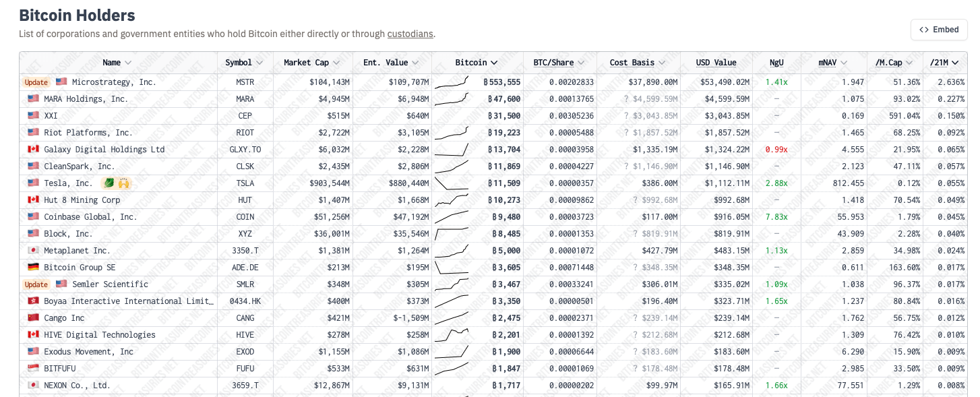Click the market cap value '$903,544M'
The width and height of the screenshot is (980, 397).
[330, 183]
